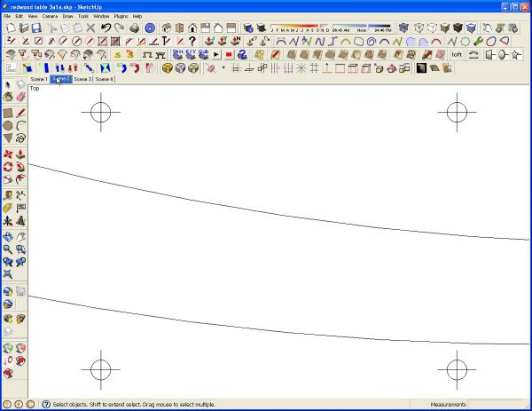This screenshot has height=411, width=532.
Task: Click the Measurements input box
Action: click(497, 404)
